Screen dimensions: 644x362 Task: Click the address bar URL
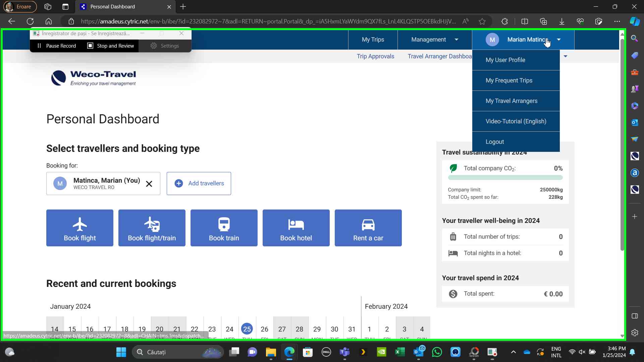(268, 21)
